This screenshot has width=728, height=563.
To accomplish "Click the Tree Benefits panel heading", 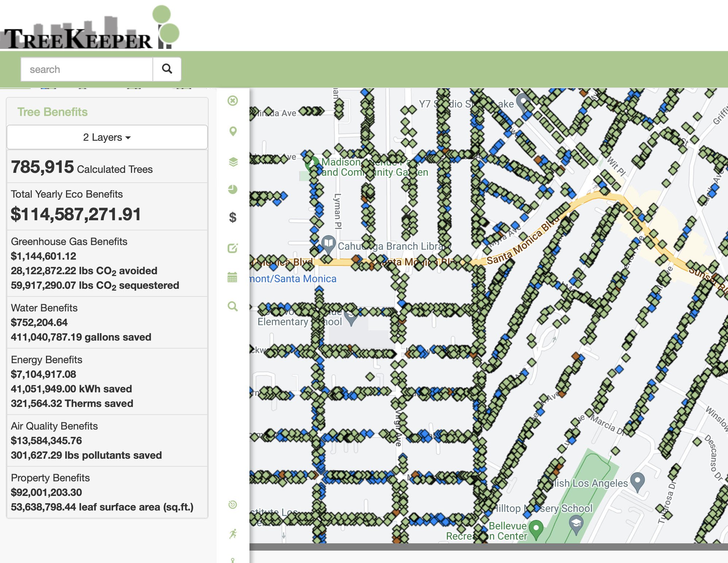I will click(x=53, y=112).
